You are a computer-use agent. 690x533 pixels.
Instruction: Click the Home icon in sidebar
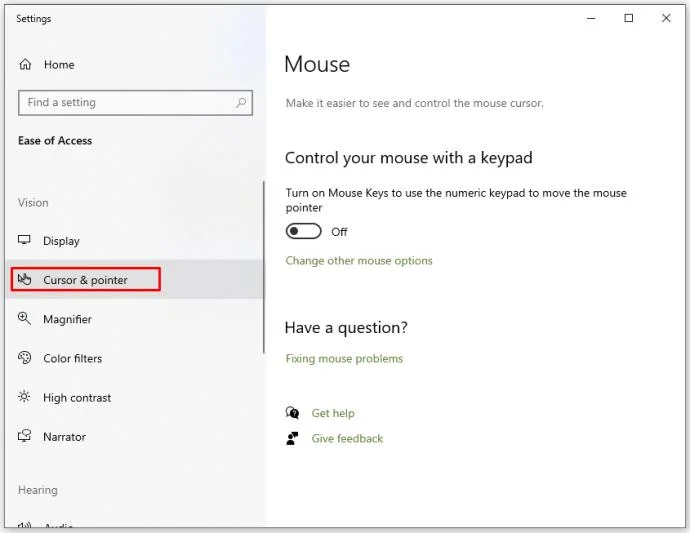[25, 65]
